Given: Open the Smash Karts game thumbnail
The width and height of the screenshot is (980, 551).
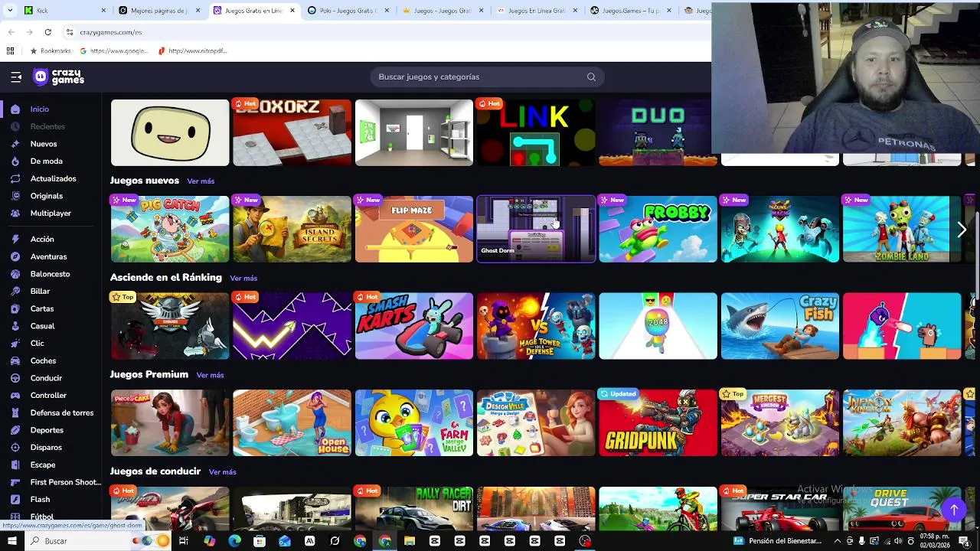Looking at the screenshot, I should [414, 326].
